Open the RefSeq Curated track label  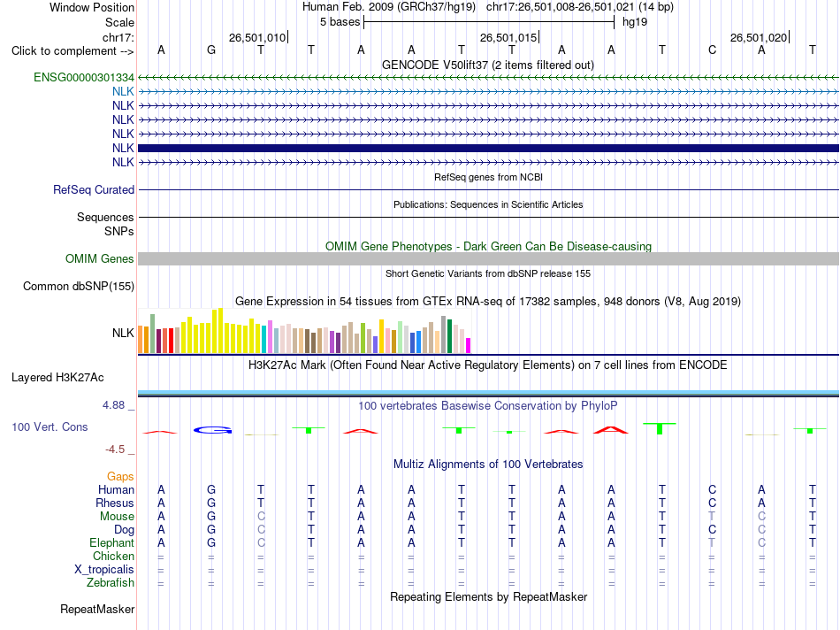point(94,190)
